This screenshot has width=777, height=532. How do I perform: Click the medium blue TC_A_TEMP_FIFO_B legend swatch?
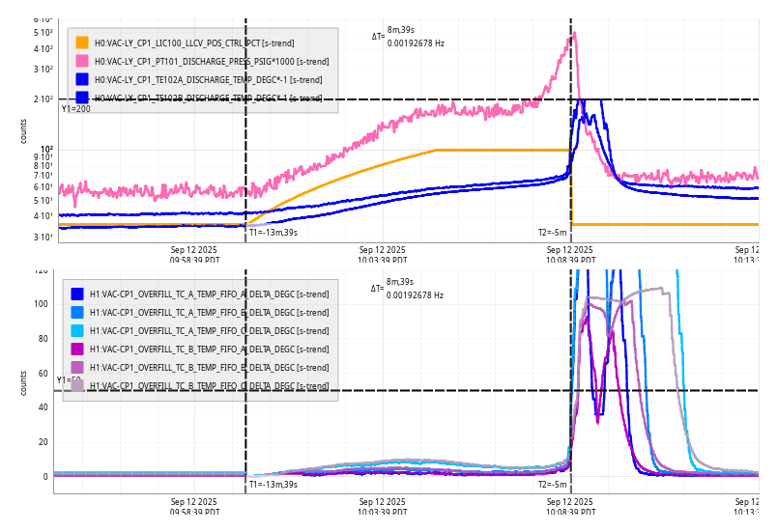(x=77, y=312)
